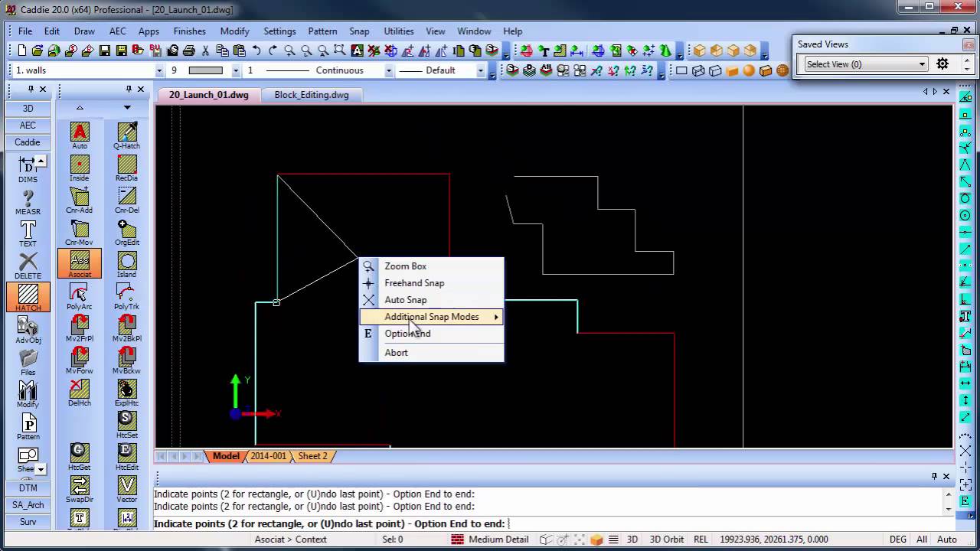Choose Freehand Snap from context menu

432,283
